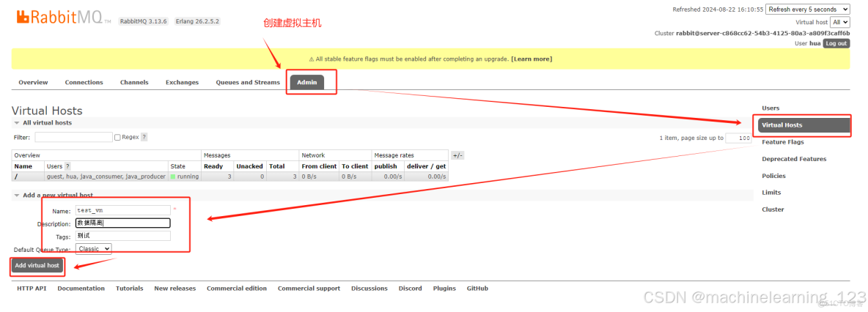The height and width of the screenshot is (312, 868).
Task: Select Virtual Hosts in the admin sidebar
Action: point(803,125)
